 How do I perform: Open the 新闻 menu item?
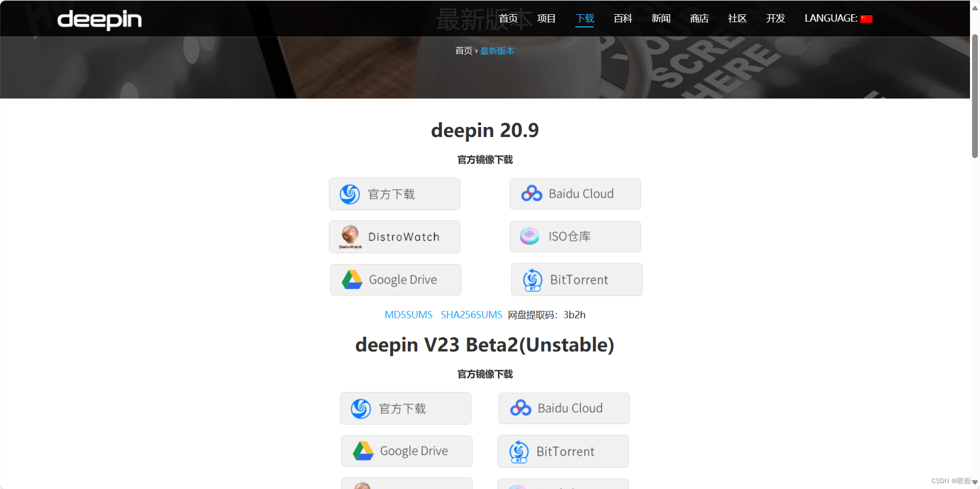coord(661,18)
